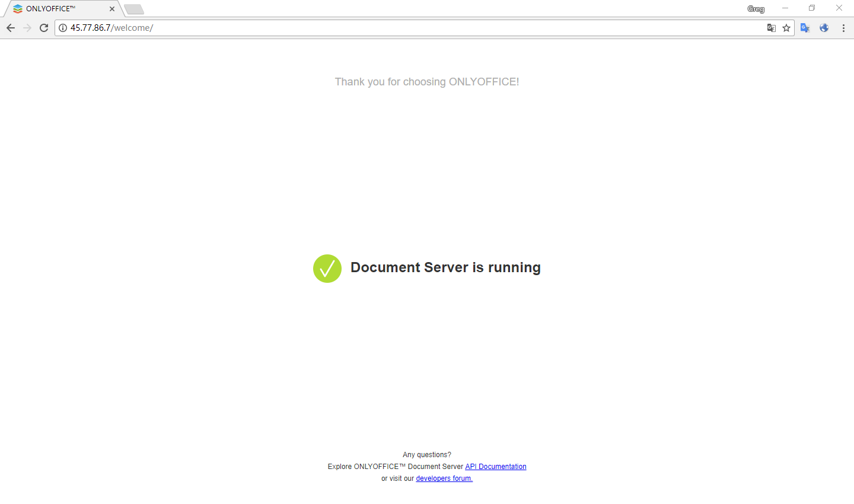Open a new browser tab

coord(134,9)
